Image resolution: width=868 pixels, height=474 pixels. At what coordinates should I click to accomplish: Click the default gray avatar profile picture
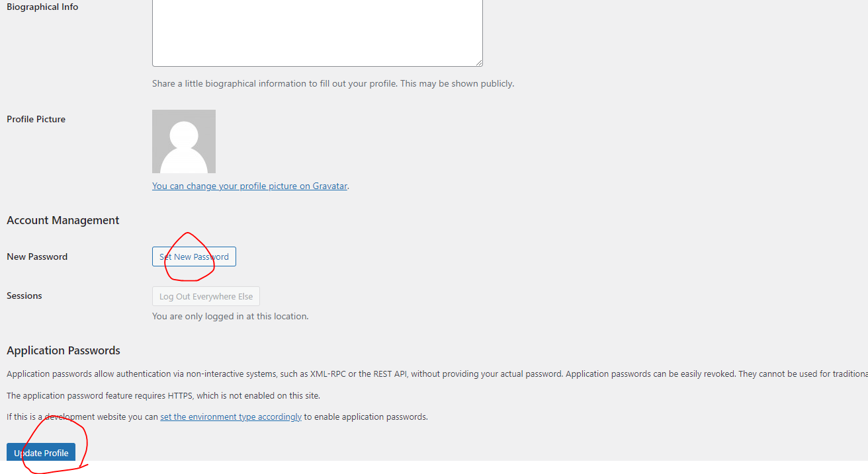coord(184,141)
